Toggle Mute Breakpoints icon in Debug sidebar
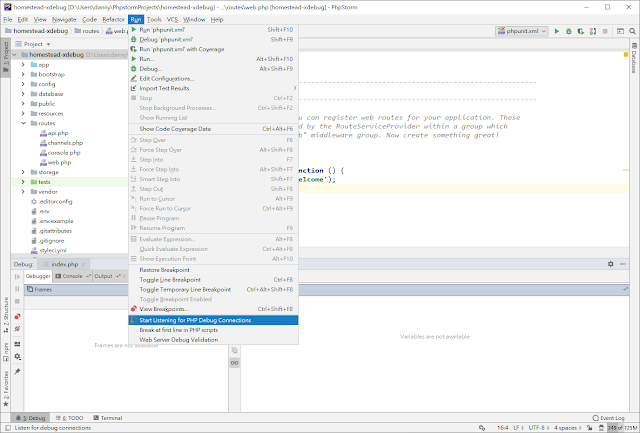Image resolution: width=640 pixels, height=433 pixels. [x=17, y=329]
